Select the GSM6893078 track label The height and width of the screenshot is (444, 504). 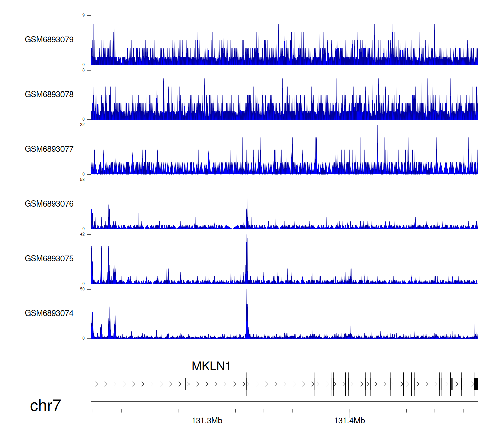[49, 95]
